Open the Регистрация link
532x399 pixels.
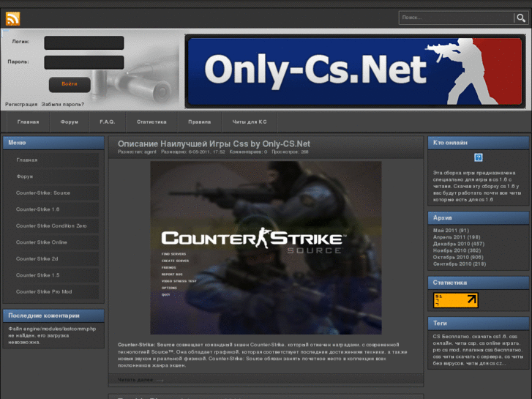pyautogui.click(x=21, y=104)
